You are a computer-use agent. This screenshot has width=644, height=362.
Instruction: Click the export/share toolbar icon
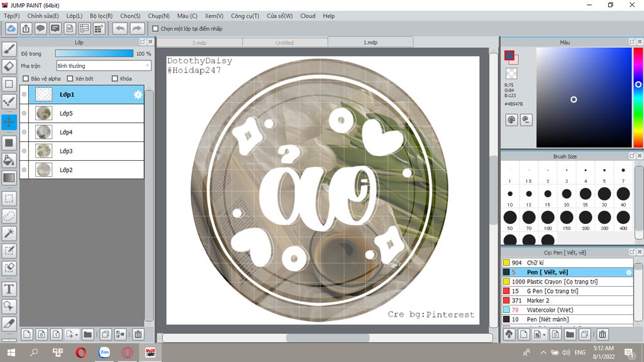tap(26, 29)
